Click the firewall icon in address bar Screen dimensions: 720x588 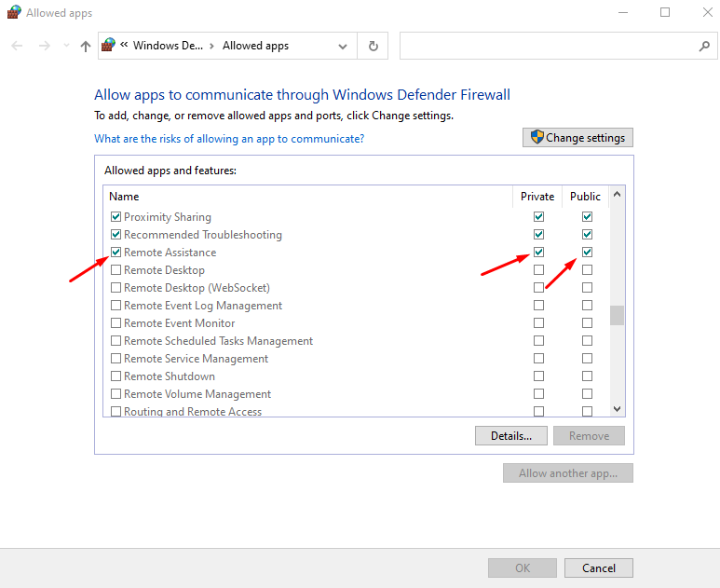[x=108, y=45]
